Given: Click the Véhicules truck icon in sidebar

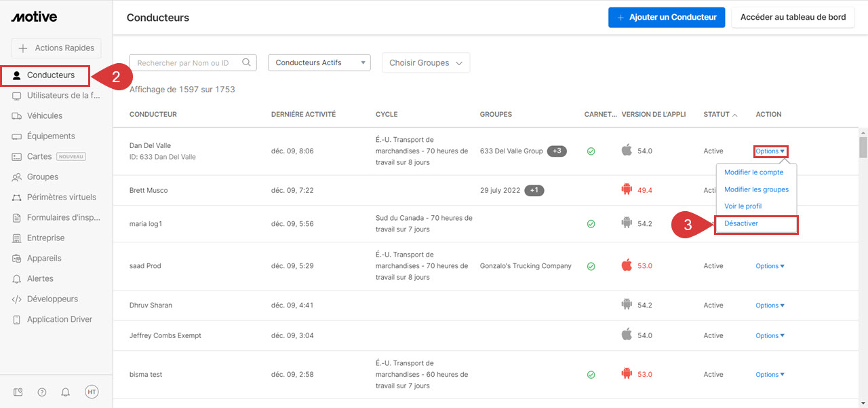Looking at the screenshot, I should [17, 116].
